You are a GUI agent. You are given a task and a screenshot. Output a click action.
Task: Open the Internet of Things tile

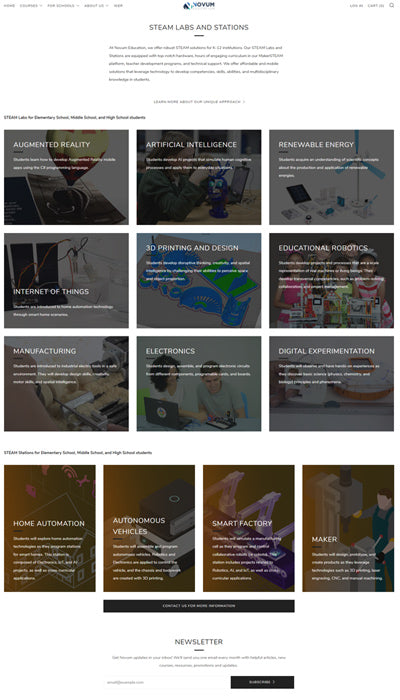pos(66,280)
